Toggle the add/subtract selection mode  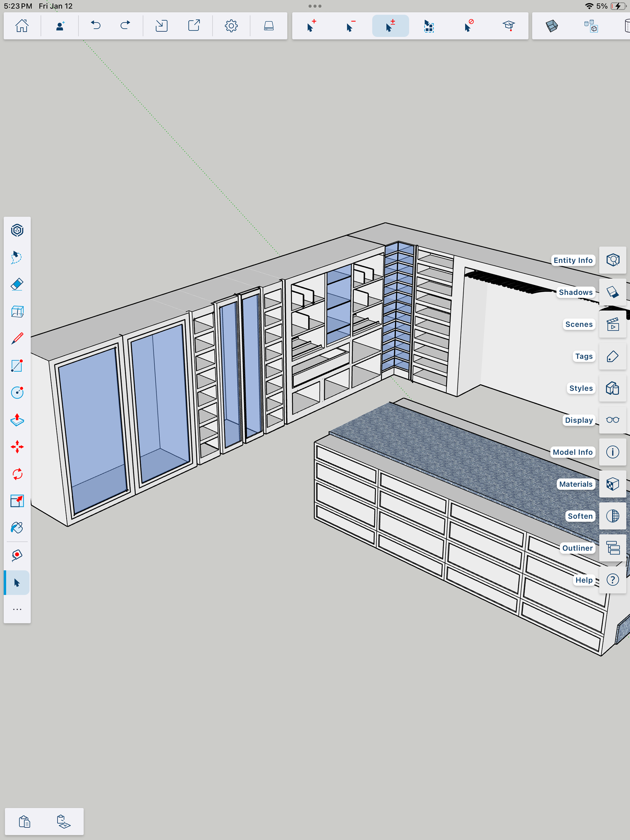click(390, 26)
